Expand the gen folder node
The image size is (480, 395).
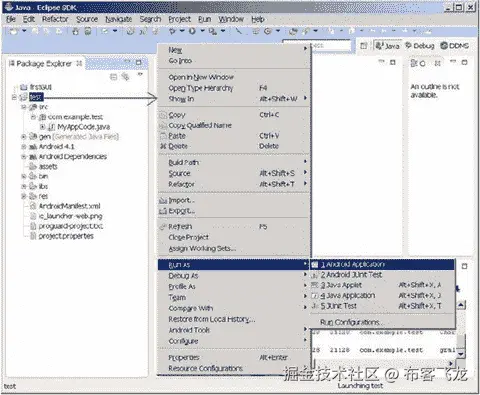tap(24, 137)
